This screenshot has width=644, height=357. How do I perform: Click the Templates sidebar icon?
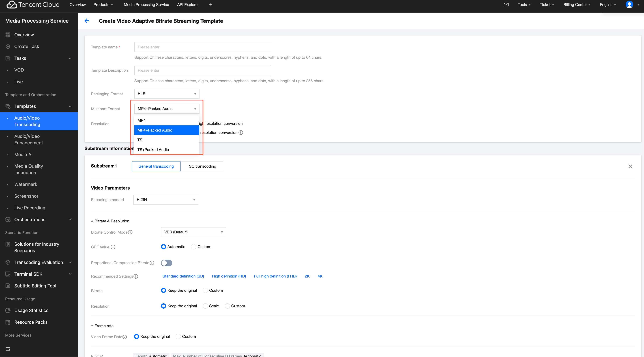click(x=8, y=106)
